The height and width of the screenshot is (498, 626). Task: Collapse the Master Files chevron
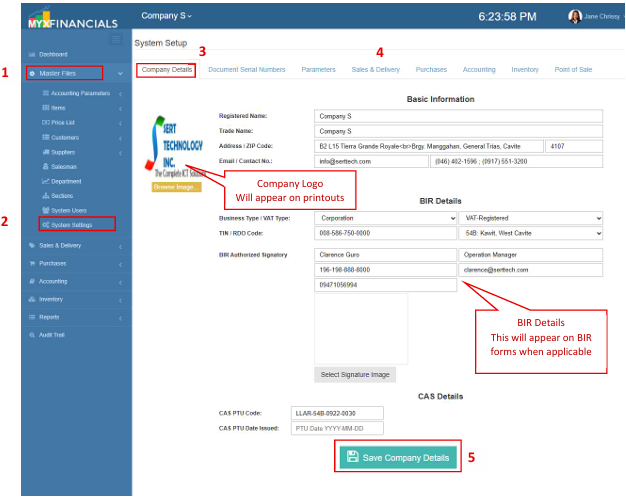[120, 74]
